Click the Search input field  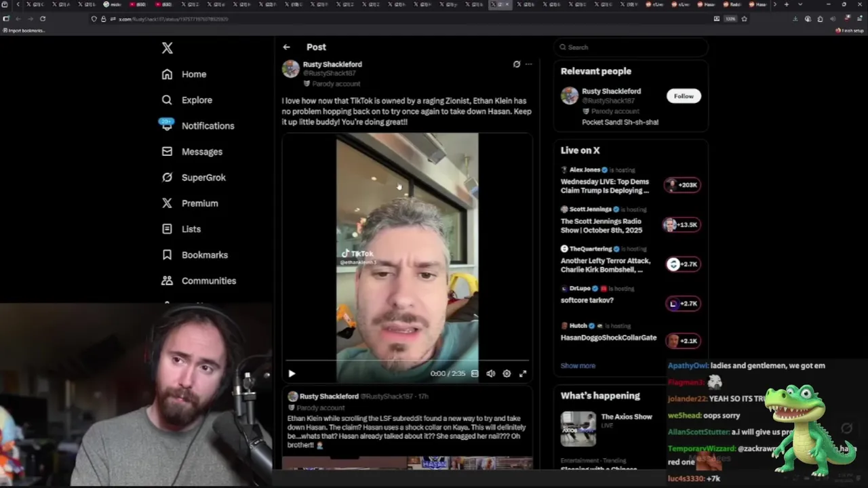coord(631,47)
